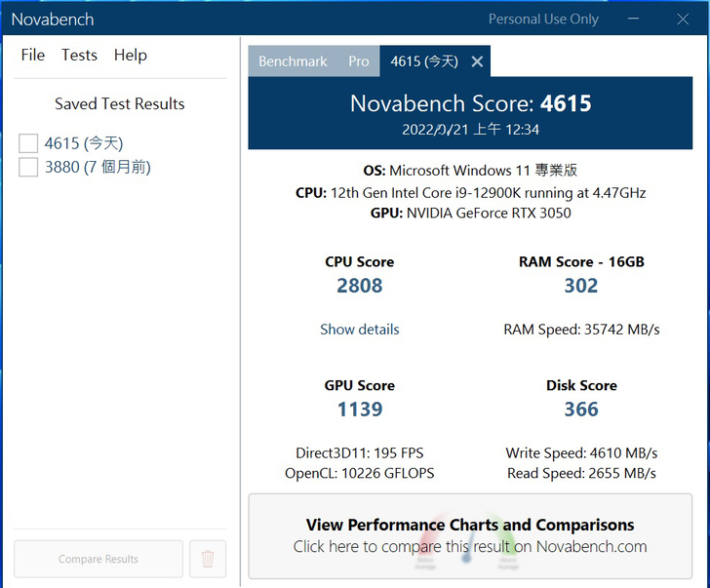Tick the checkbox beside the 3880 result

click(x=28, y=168)
